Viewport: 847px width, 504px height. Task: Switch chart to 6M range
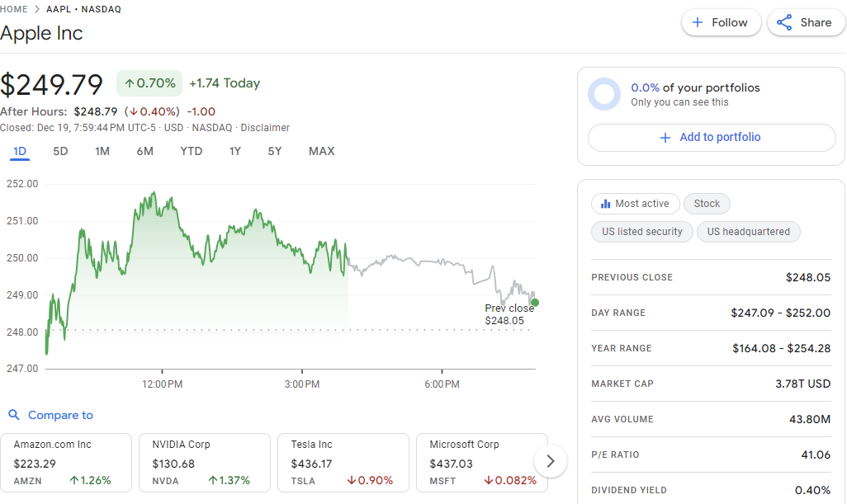[x=144, y=152]
